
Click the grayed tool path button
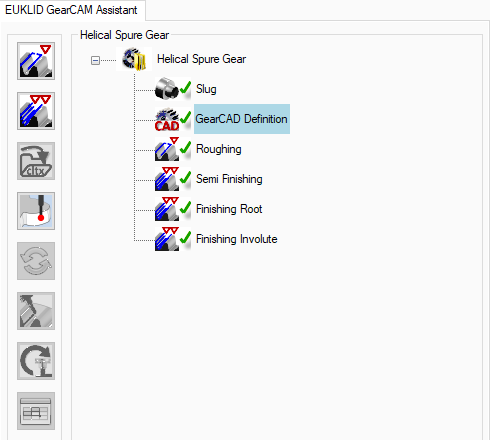tap(36, 311)
